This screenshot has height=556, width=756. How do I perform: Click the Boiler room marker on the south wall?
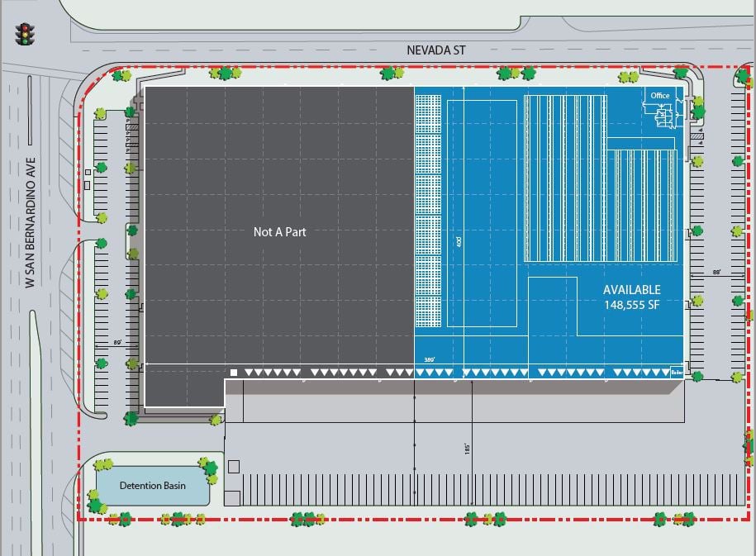coord(678,373)
